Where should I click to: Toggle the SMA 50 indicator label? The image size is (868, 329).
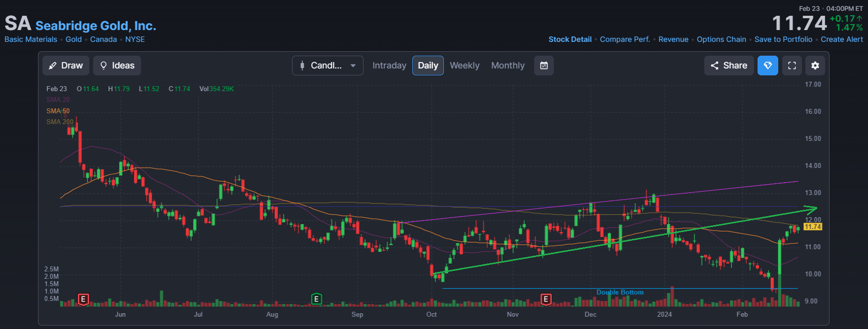click(x=58, y=111)
